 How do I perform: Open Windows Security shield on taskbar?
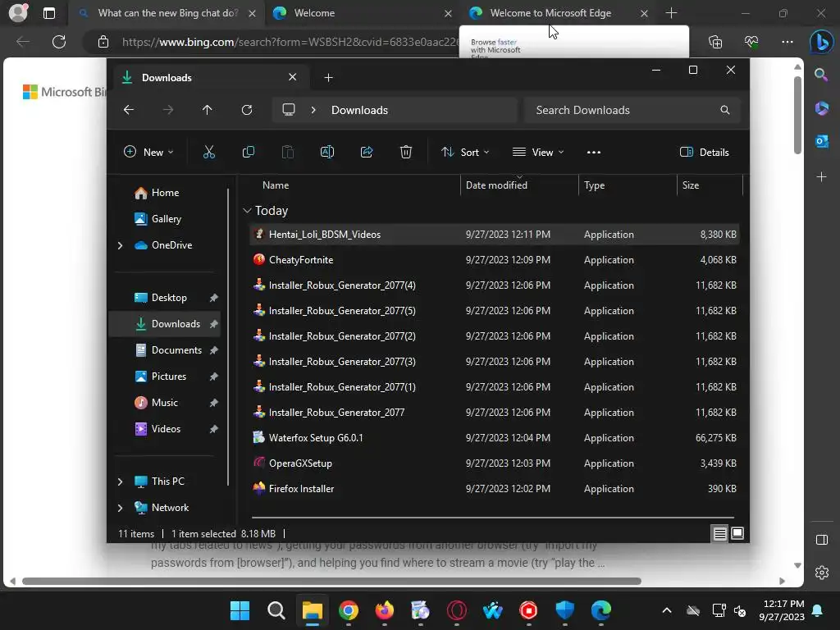pos(564,610)
